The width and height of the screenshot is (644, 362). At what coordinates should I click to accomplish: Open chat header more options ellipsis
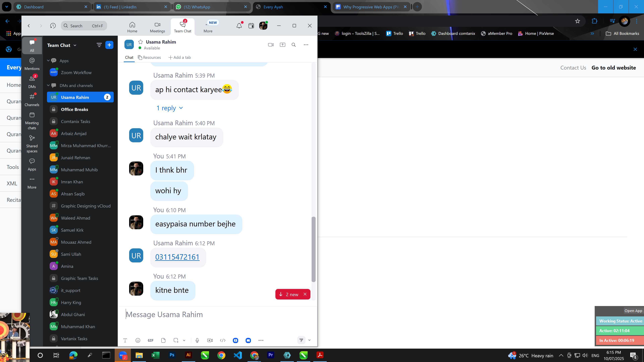306,45
